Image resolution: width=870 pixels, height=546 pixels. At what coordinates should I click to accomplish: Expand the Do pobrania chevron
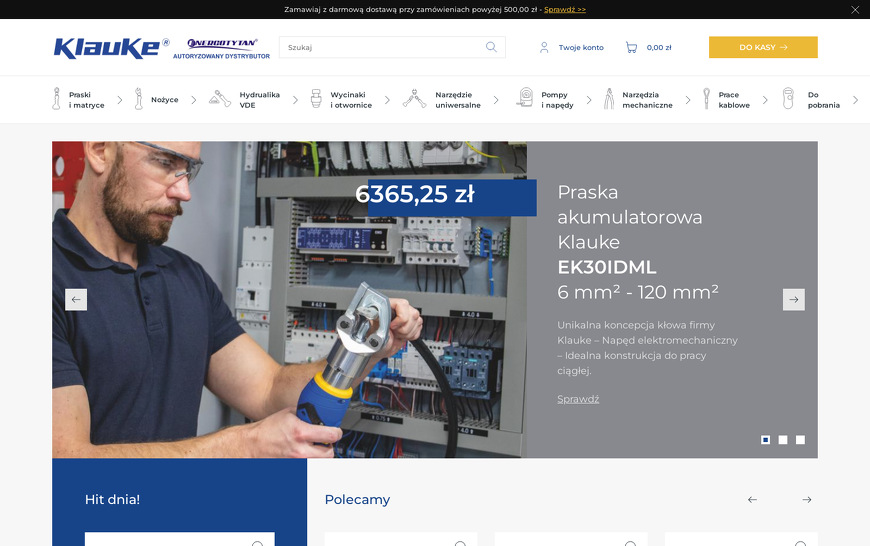856,100
